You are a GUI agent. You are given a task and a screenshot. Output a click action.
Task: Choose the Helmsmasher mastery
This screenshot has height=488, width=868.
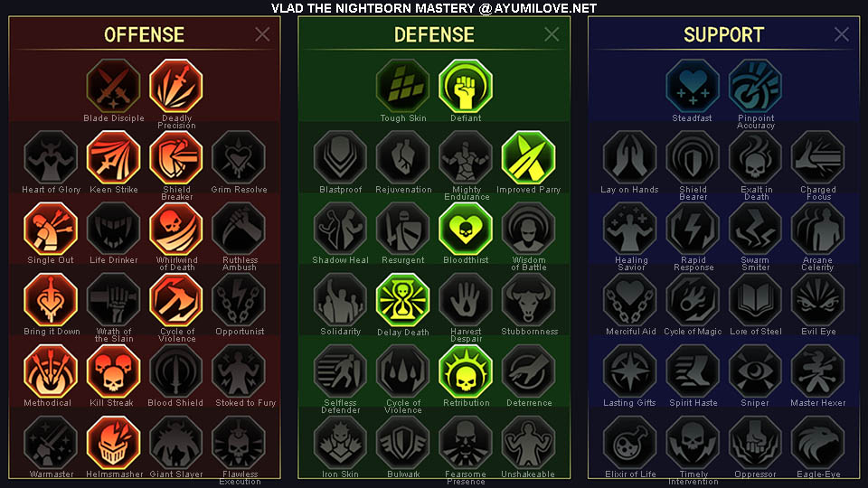(x=114, y=443)
